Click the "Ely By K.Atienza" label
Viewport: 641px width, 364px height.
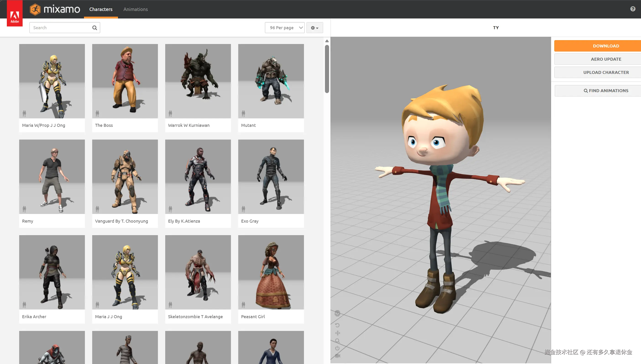(x=184, y=221)
